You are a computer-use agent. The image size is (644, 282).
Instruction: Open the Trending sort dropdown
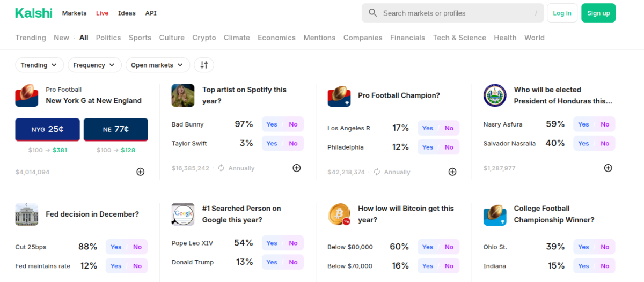[x=40, y=65]
